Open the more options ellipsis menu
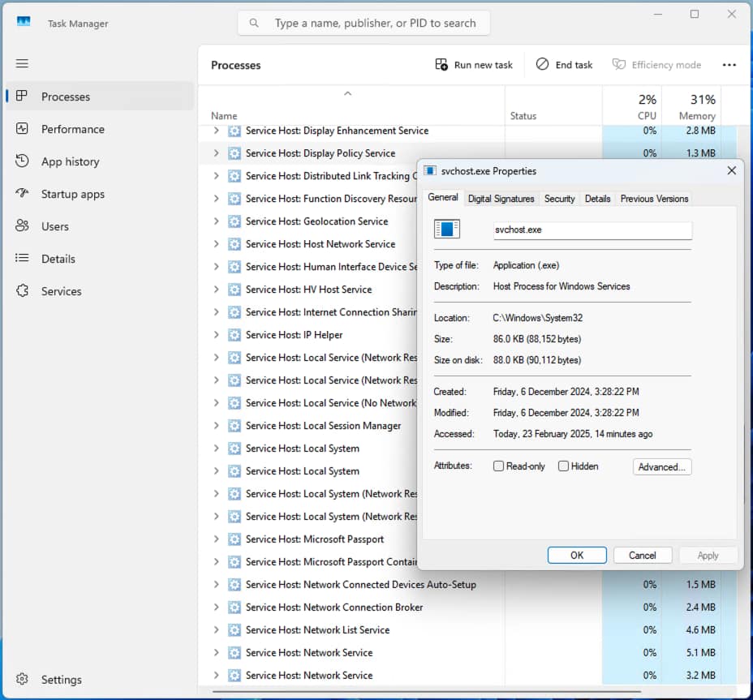The image size is (753, 700). 729,65
